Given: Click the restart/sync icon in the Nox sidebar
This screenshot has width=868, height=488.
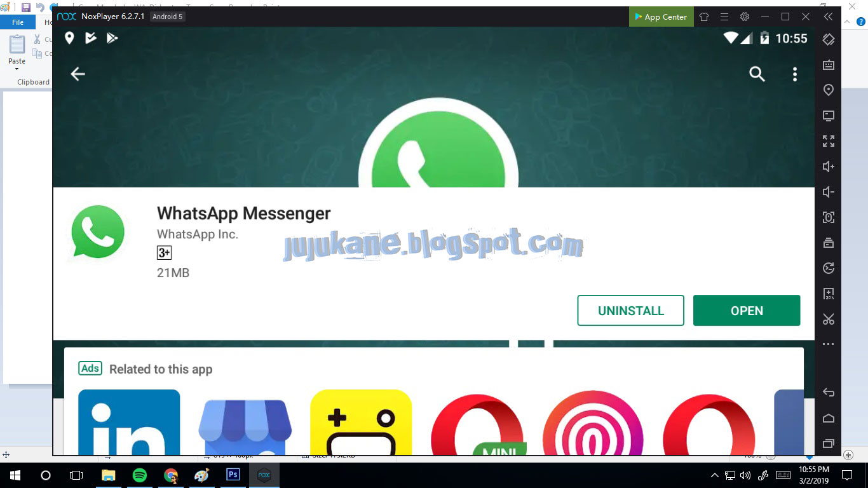Looking at the screenshot, I should tap(829, 268).
